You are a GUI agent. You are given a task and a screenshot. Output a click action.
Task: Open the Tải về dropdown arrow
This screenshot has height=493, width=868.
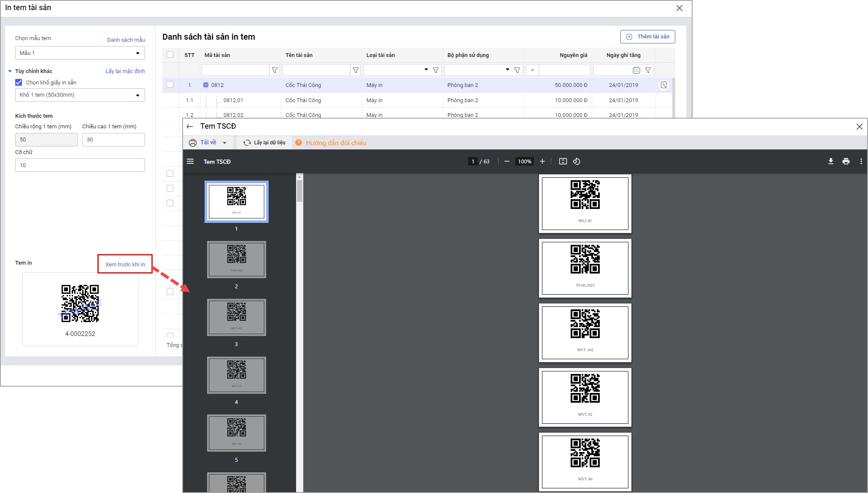225,143
